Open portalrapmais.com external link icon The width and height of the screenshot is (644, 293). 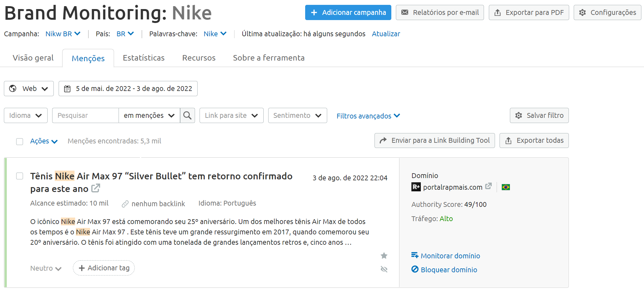point(489,186)
